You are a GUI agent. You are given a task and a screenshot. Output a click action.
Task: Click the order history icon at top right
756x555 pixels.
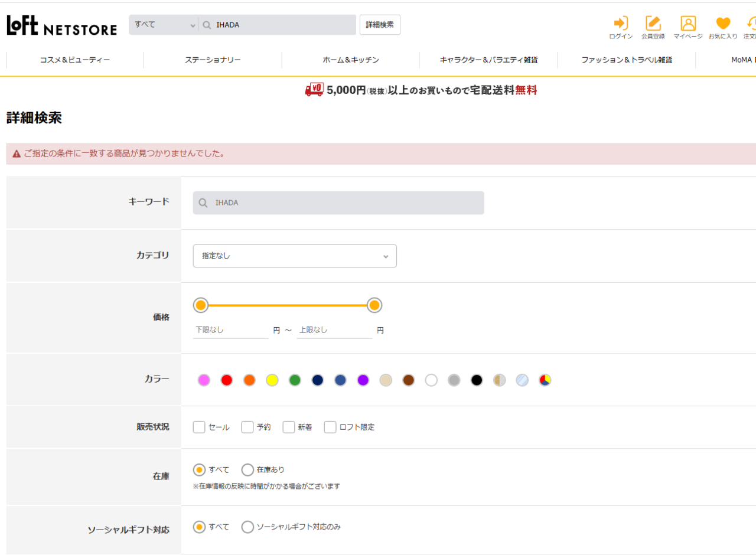(x=751, y=24)
